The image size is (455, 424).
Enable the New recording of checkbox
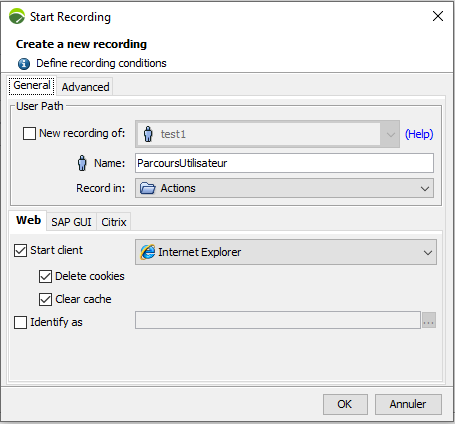click(29, 133)
